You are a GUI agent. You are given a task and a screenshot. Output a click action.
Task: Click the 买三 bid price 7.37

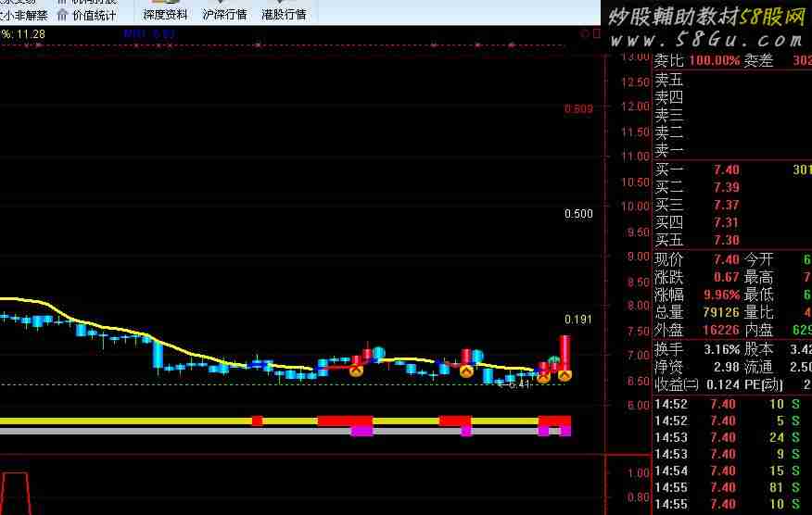pyautogui.click(x=726, y=205)
